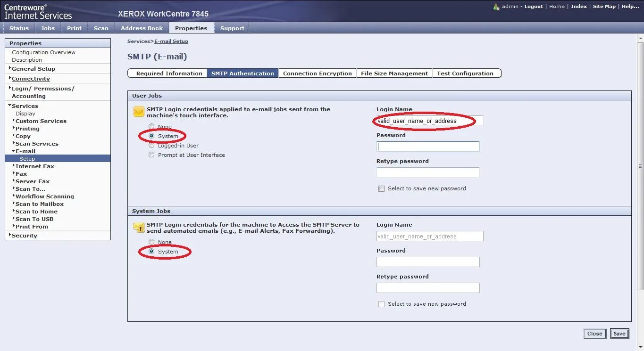Screen dimensions: 644x351
Task: Open the Jobs tab
Action: [x=48, y=28]
